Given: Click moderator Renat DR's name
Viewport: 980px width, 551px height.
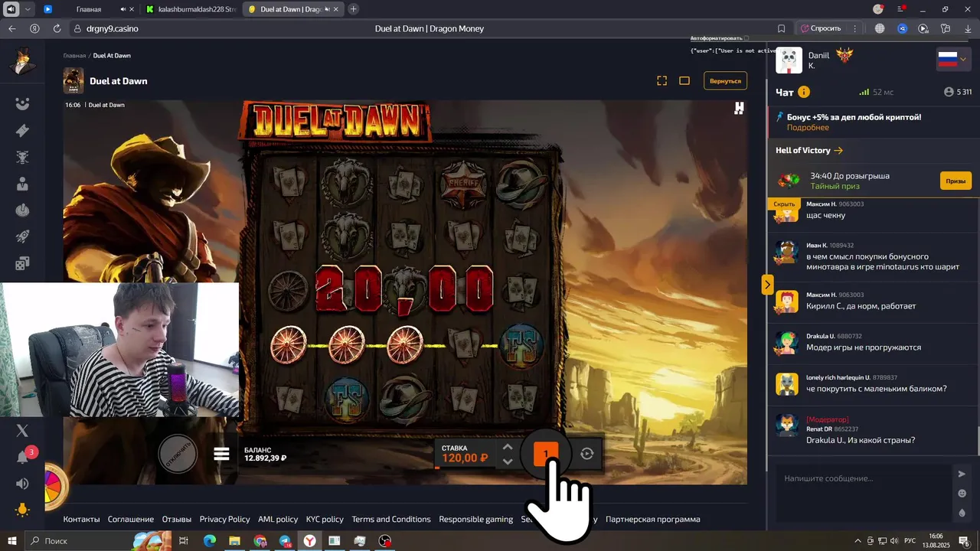Looking at the screenshot, I should click(x=819, y=429).
